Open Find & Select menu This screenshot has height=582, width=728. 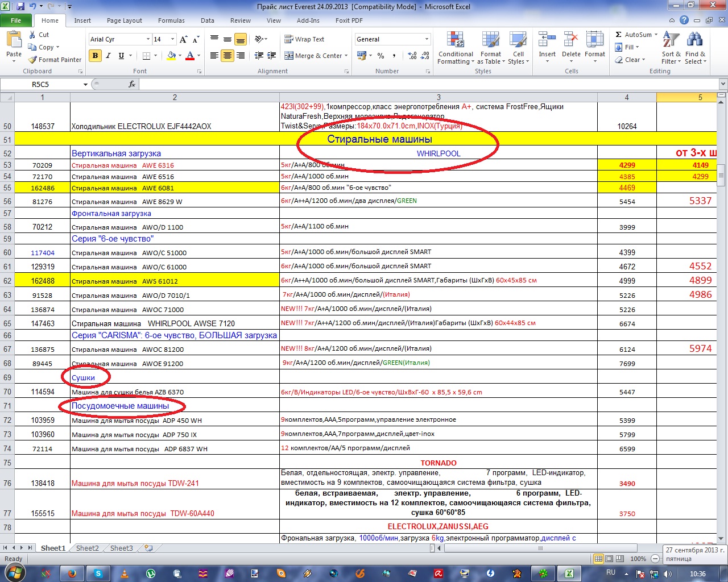click(x=695, y=48)
